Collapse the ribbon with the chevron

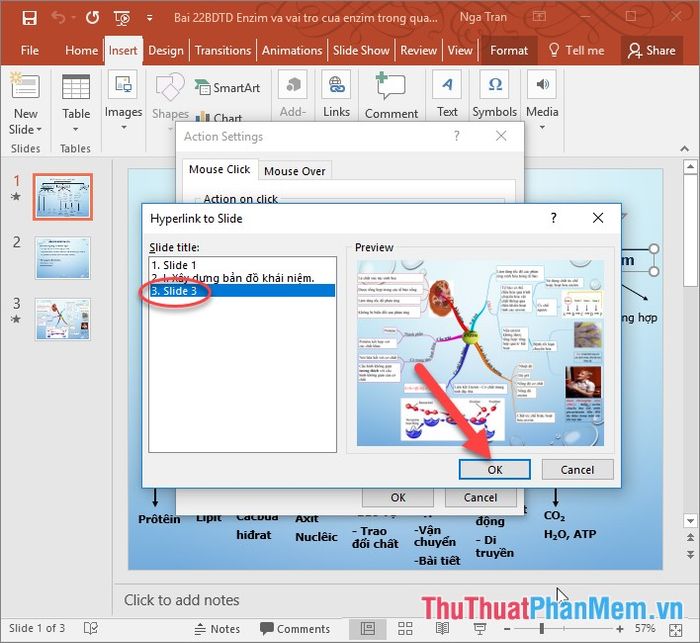tap(684, 149)
